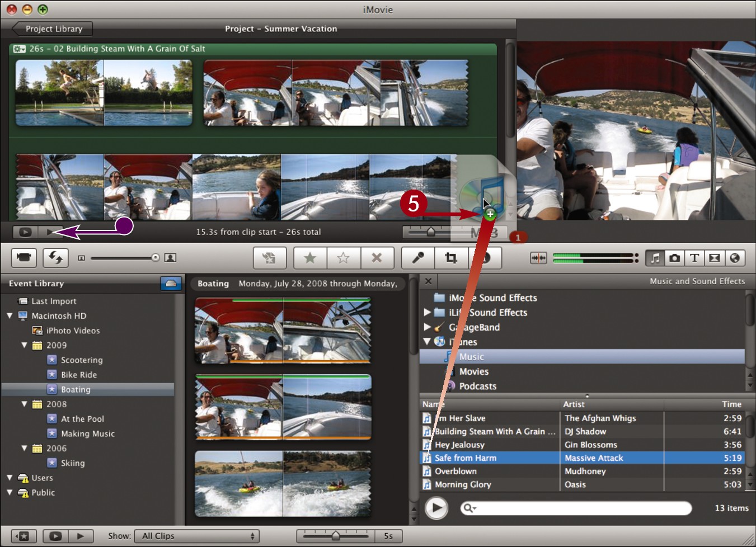Collapse the iTunes source
This screenshot has height=547, width=756.
428,341
